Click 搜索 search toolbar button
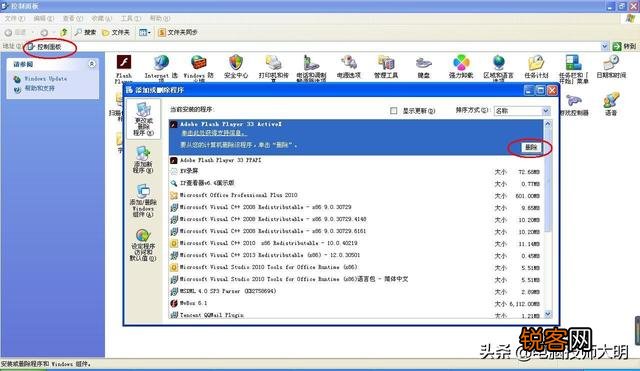The height and width of the screenshot is (371, 640). tap(85, 32)
